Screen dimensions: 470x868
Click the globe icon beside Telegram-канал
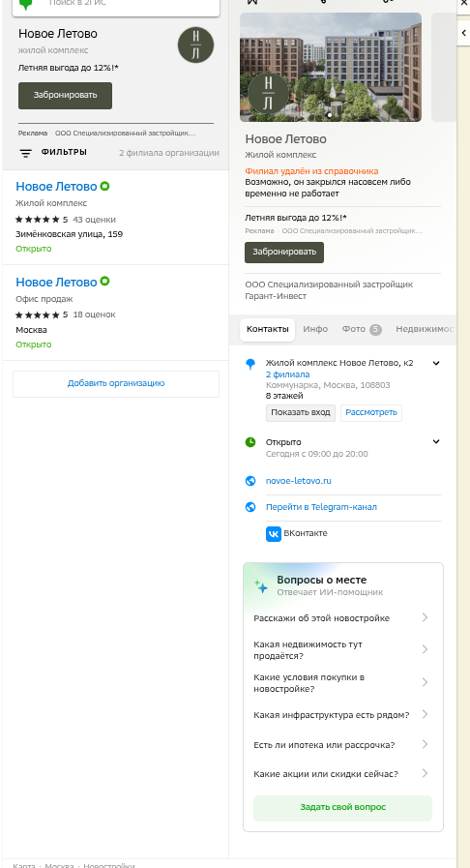(250, 507)
